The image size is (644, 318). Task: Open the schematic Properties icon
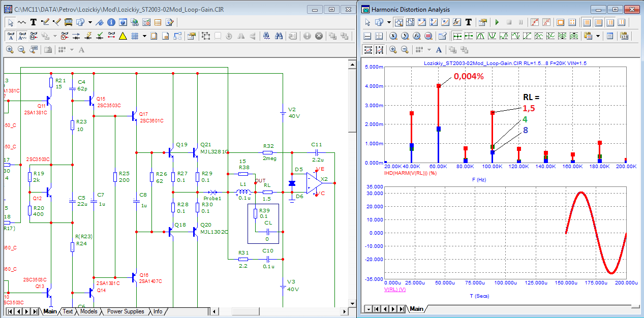(191, 36)
